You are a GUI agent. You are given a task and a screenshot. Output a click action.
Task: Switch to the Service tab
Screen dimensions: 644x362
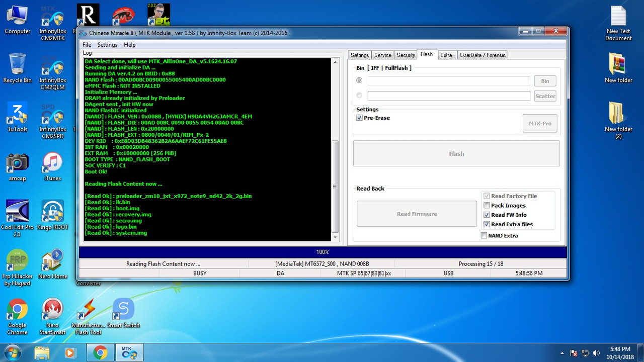[x=383, y=55]
